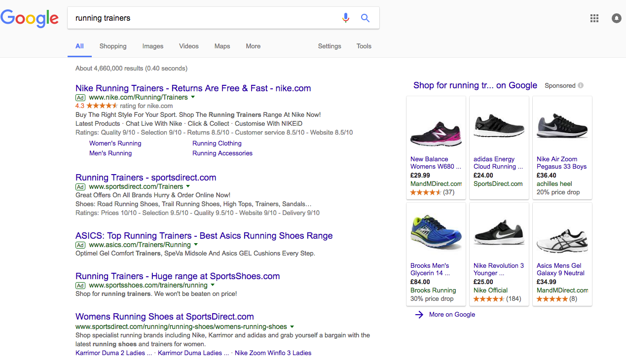
Task: Click the green Ad badge beside www.nike.com
Action: [81, 98]
